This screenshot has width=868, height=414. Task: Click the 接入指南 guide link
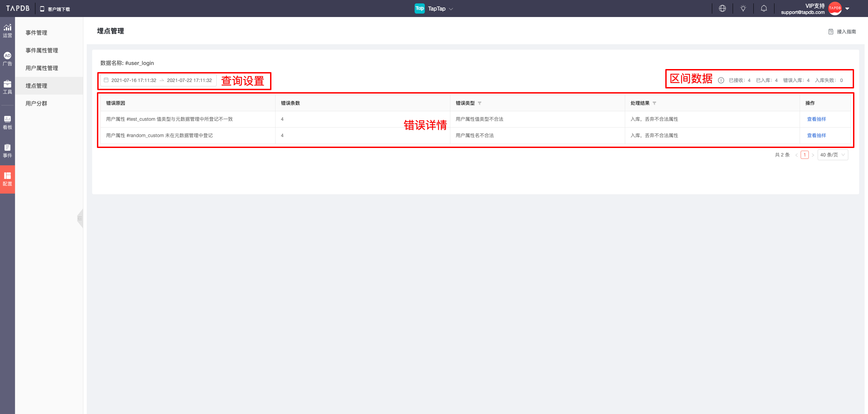[842, 32]
